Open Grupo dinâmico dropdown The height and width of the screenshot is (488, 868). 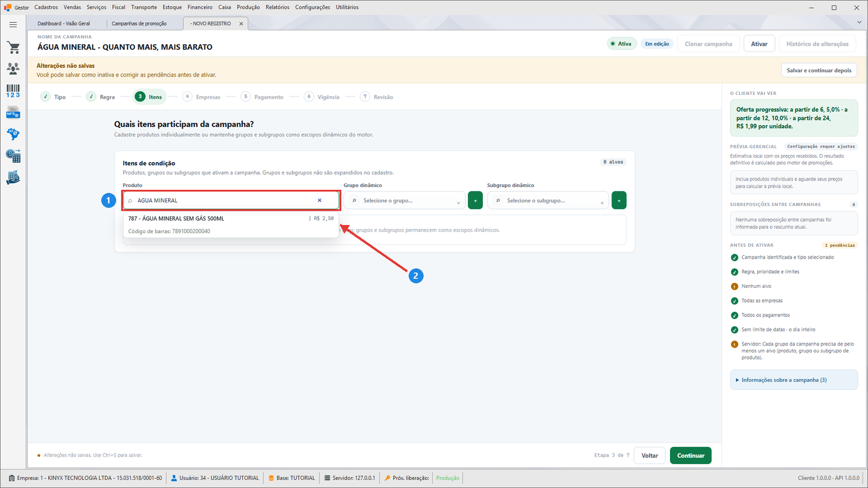coord(404,201)
